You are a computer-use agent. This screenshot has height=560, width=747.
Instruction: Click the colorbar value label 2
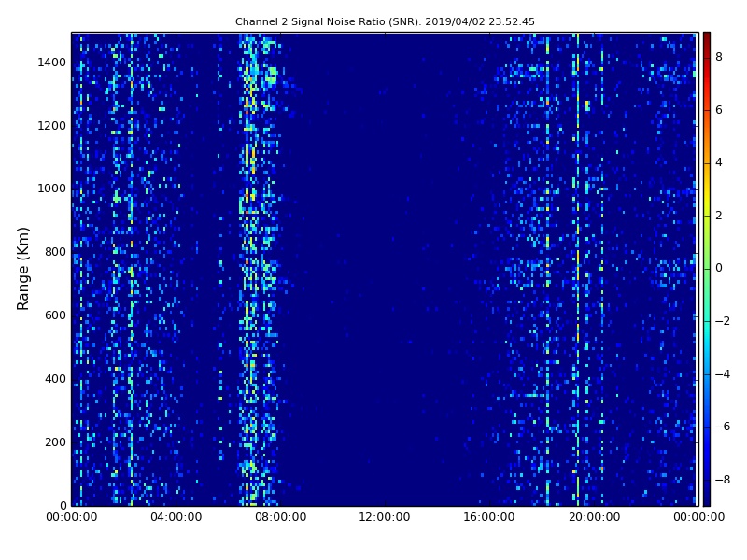click(719, 216)
